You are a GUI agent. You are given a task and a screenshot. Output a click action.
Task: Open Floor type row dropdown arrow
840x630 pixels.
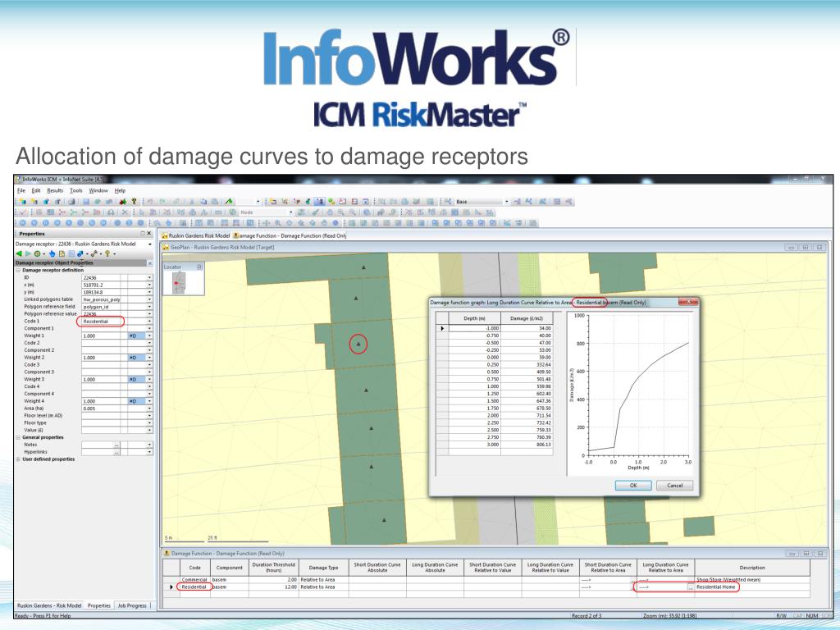click(149, 423)
